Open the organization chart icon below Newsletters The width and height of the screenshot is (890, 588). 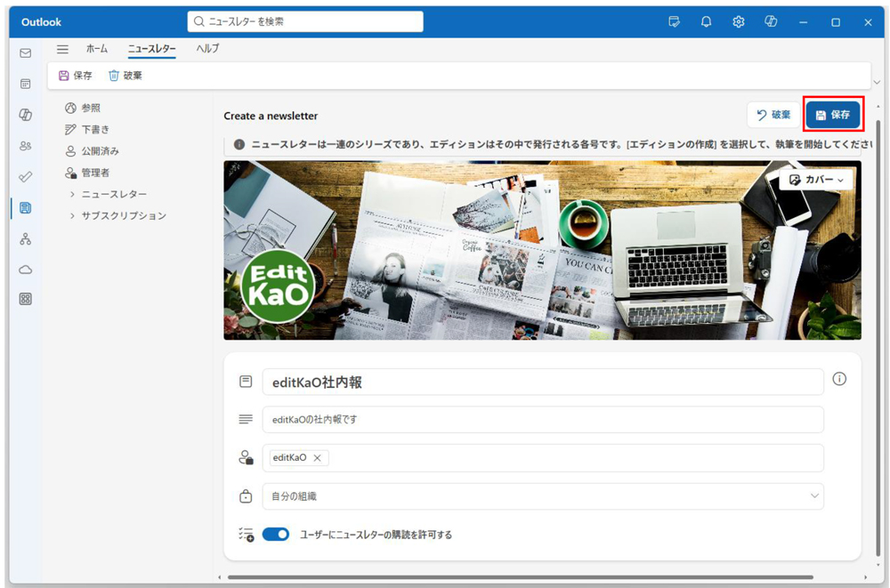point(24,238)
